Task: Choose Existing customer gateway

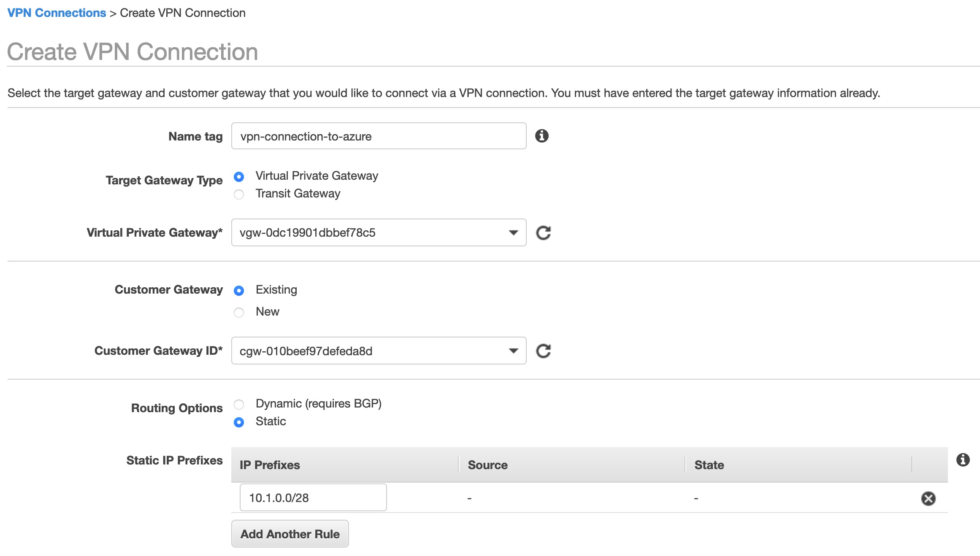Action: (x=239, y=291)
